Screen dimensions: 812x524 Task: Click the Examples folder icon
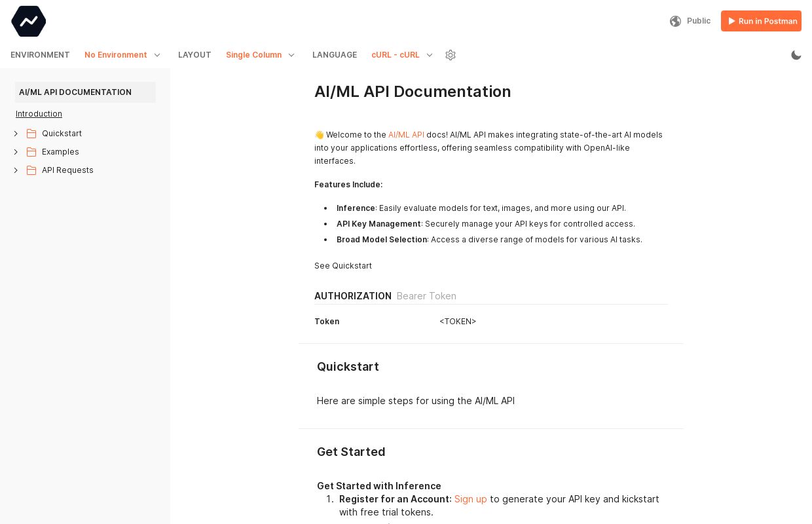[31, 152]
